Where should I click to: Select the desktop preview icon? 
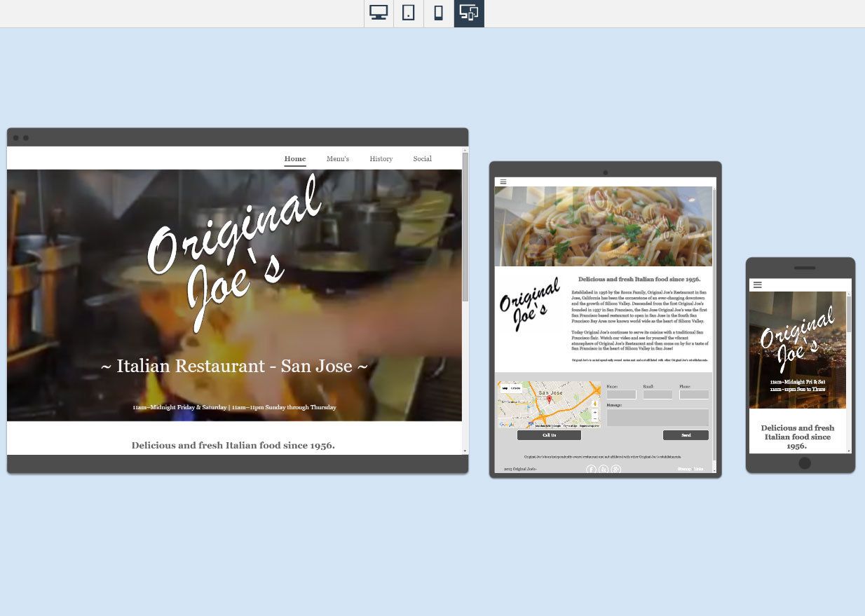point(379,13)
